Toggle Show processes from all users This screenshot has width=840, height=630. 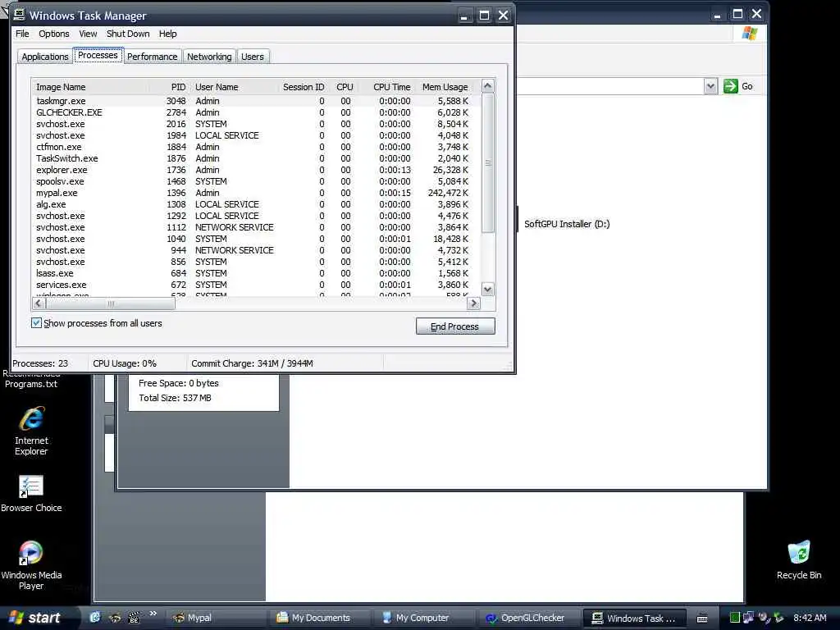(x=36, y=323)
